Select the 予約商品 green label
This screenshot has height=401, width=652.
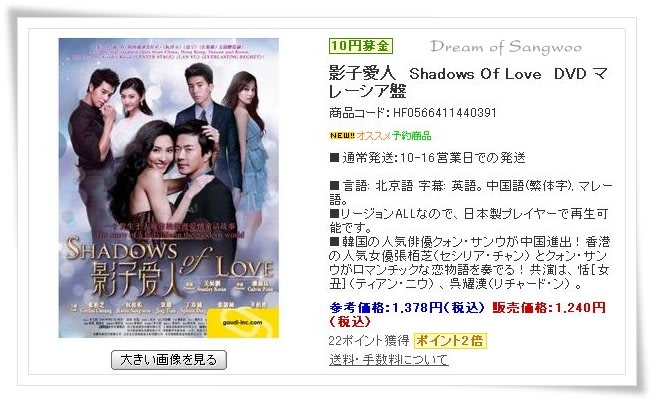[x=411, y=136]
